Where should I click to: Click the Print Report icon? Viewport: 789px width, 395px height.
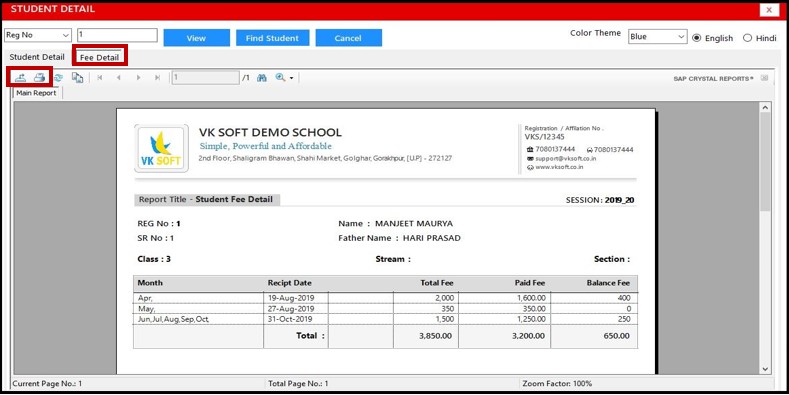coord(40,77)
